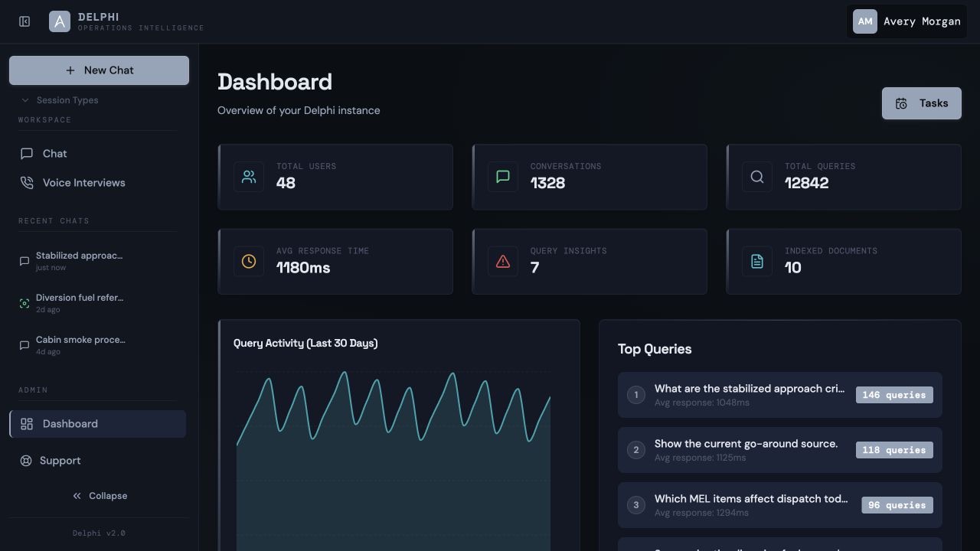Collapse the sidebar with Collapse button
Screen dimensions: 980x551
(x=100, y=496)
